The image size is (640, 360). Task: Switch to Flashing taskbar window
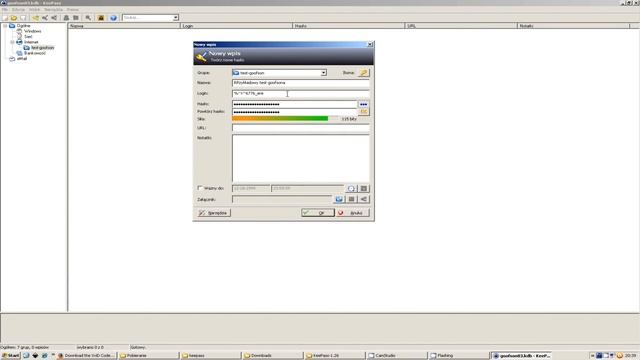(x=459, y=356)
